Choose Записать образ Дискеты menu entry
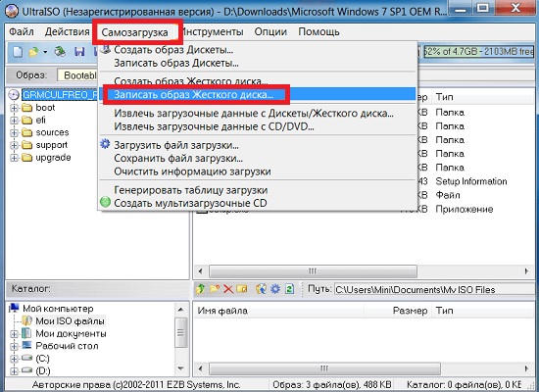The image size is (539, 392). (x=258, y=64)
